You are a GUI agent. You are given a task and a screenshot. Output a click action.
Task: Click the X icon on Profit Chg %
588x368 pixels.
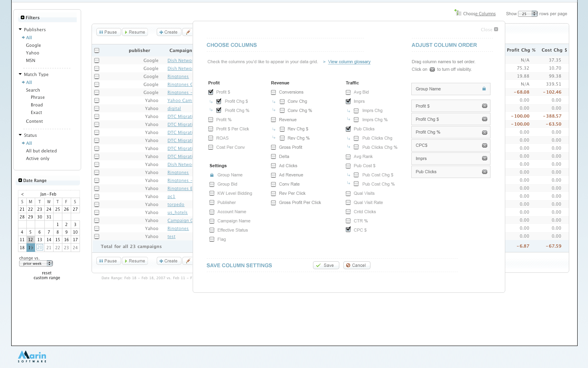pyautogui.click(x=484, y=132)
